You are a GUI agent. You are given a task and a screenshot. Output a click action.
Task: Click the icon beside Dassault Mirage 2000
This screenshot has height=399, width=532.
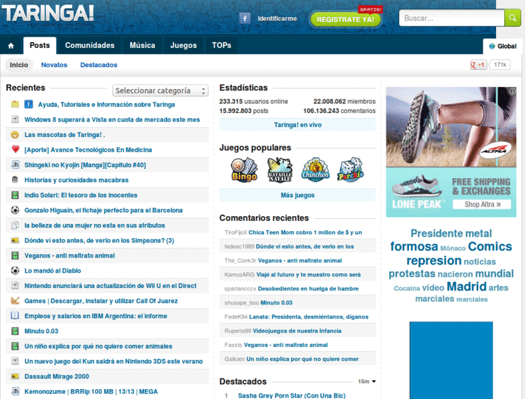tap(15, 376)
